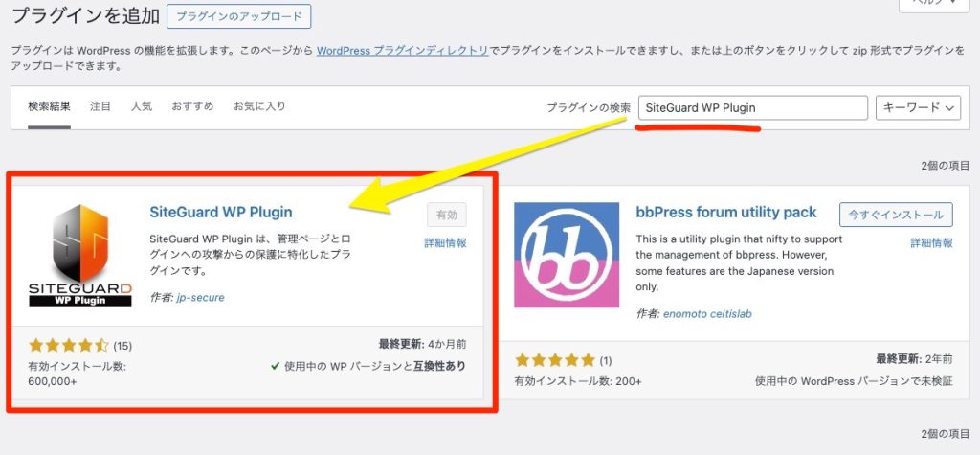The width and height of the screenshot is (980, 455).
Task: Select the おすすめ tab
Action: [192, 106]
